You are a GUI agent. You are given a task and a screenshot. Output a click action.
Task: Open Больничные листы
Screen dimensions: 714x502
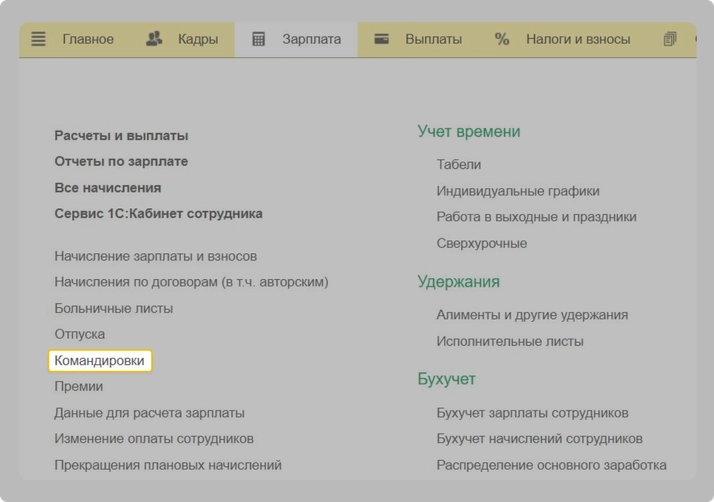(x=114, y=308)
